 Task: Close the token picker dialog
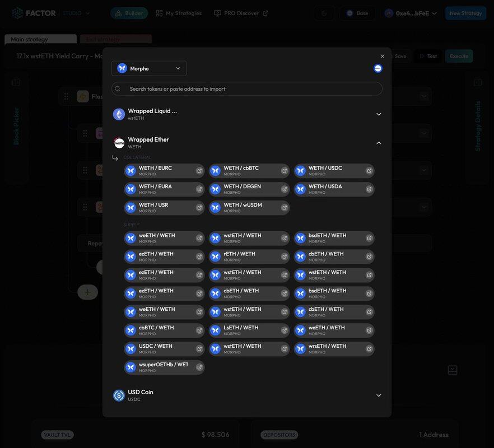click(x=383, y=57)
